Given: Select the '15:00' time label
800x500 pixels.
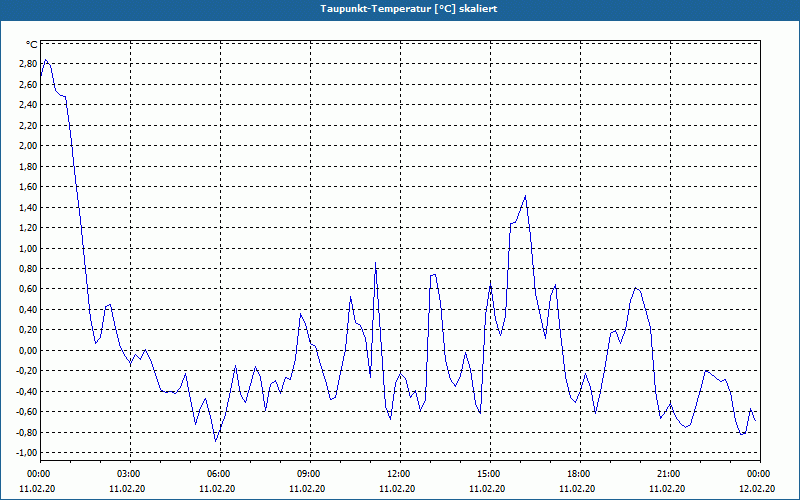Looking at the screenshot, I should [x=490, y=474].
